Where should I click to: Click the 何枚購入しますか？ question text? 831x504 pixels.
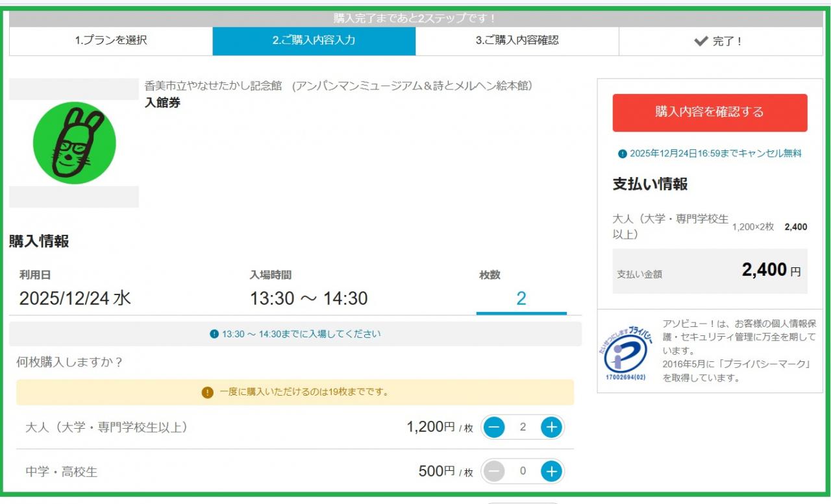tap(69, 362)
